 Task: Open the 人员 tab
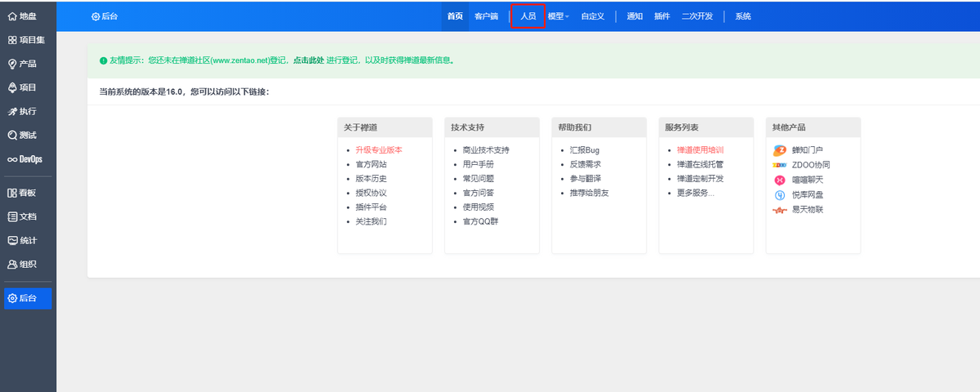pos(528,16)
